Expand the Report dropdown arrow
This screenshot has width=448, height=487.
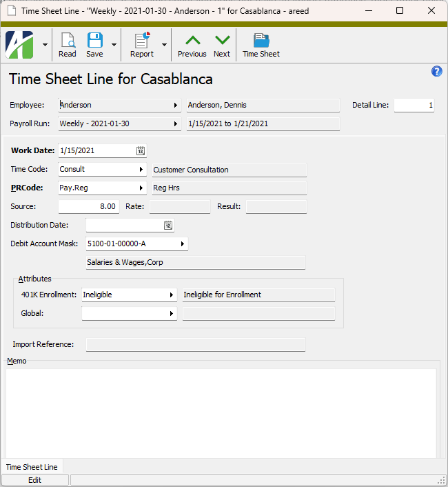pyautogui.click(x=165, y=45)
